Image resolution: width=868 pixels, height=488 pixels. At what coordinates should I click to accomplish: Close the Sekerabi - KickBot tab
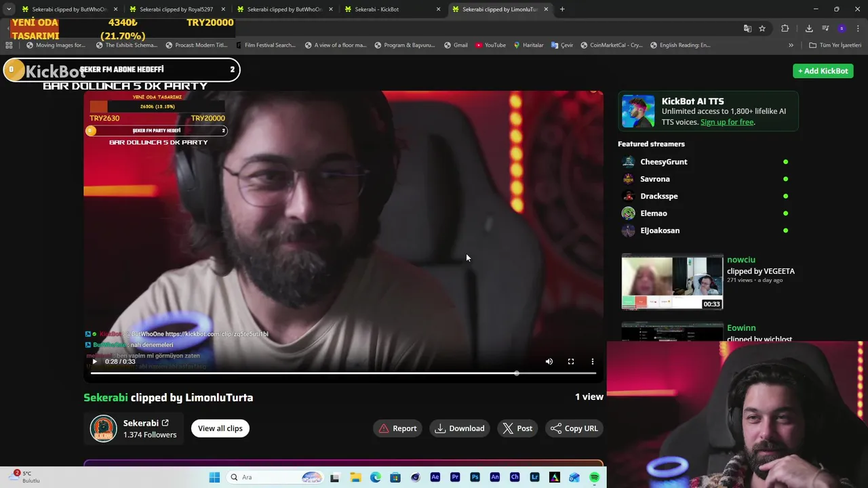pyautogui.click(x=438, y=9)
